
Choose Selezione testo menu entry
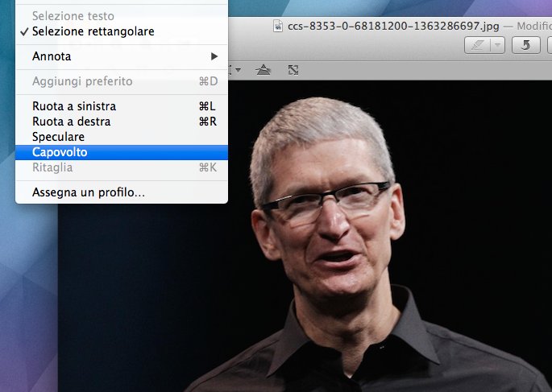click(122, 16)
